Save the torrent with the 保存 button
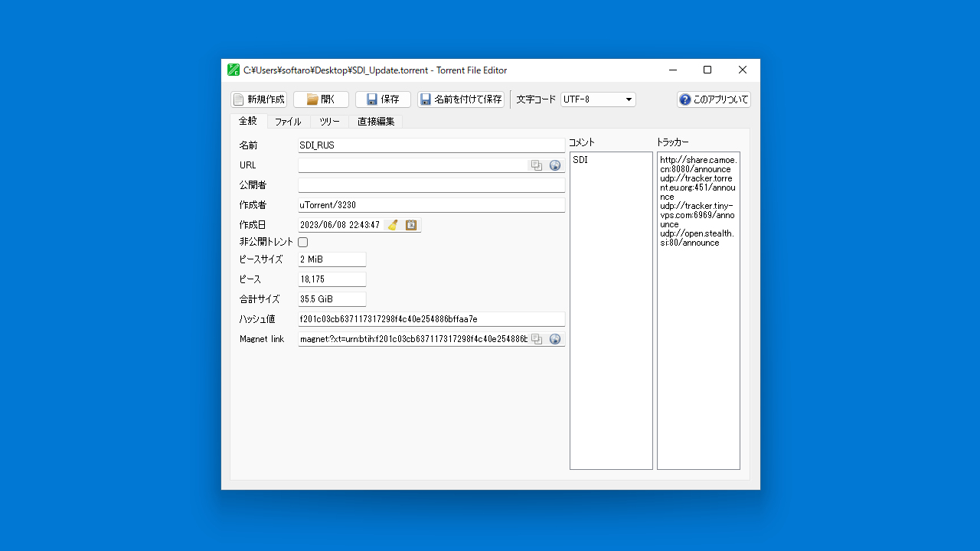This screenshot has width=980, height=551. [383, 99]
